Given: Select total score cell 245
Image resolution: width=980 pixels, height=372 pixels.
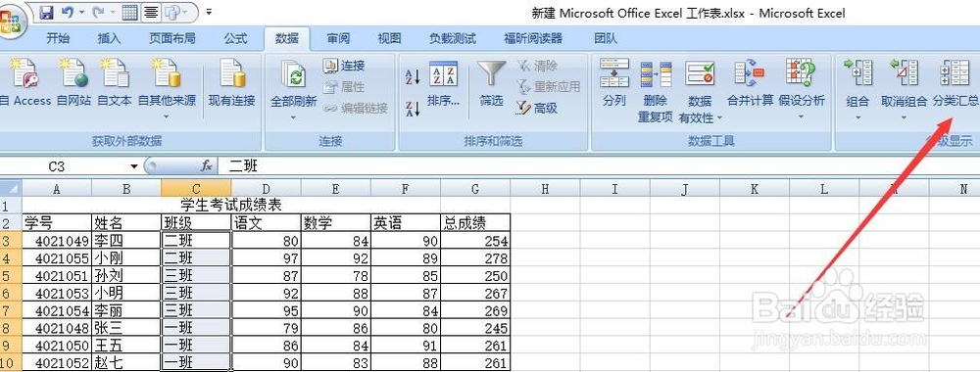Looking at the screenshot, I should click(x=476, y=328).
